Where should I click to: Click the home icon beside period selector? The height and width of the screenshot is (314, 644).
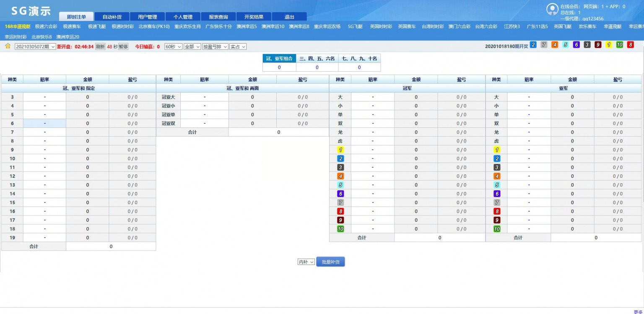point(8,46)
